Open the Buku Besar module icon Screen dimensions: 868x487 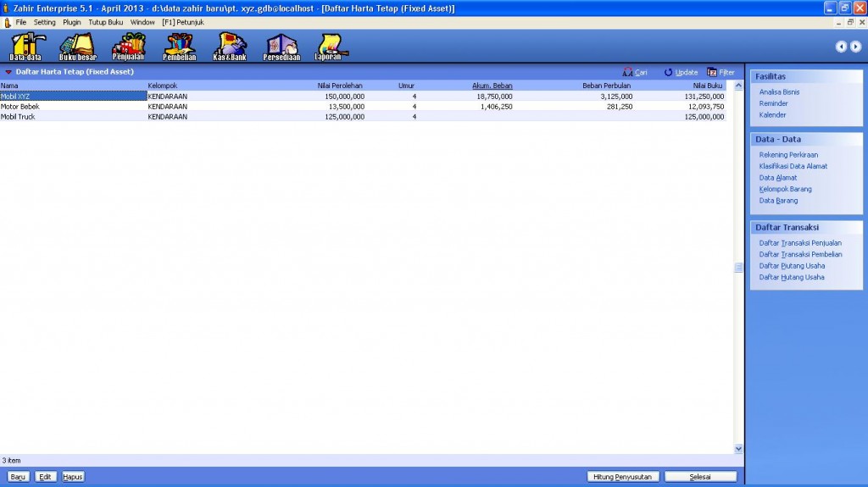[x=77, y=45]
